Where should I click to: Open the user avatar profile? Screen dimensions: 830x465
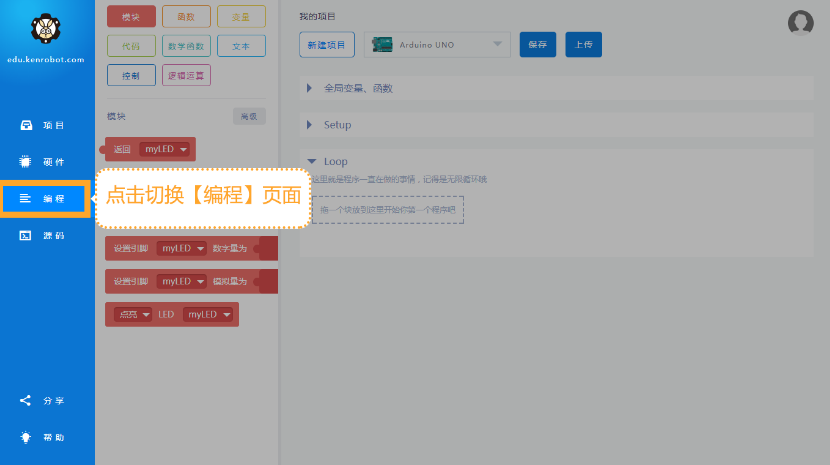pos(800,23)
